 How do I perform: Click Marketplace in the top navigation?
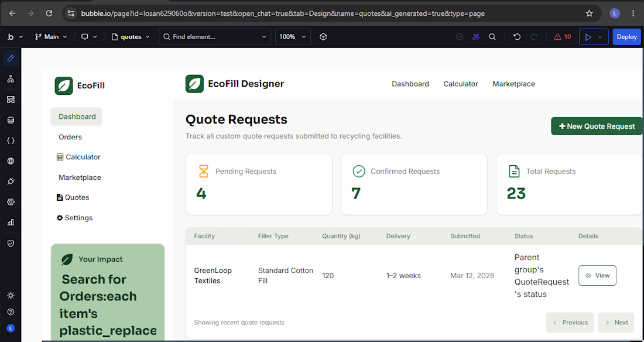tap(514, 84)
